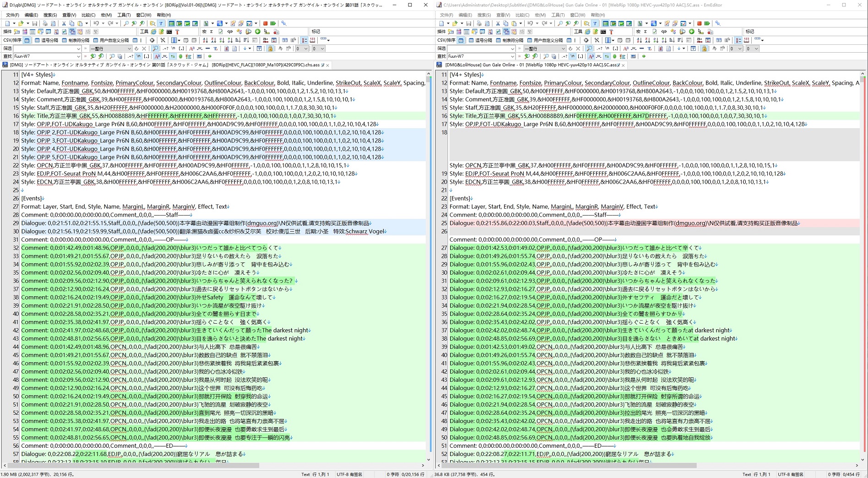This screenshot has width=868, height=478.
Task: Toggle \n escape sequence in left find bar
Action: point(138,56)
